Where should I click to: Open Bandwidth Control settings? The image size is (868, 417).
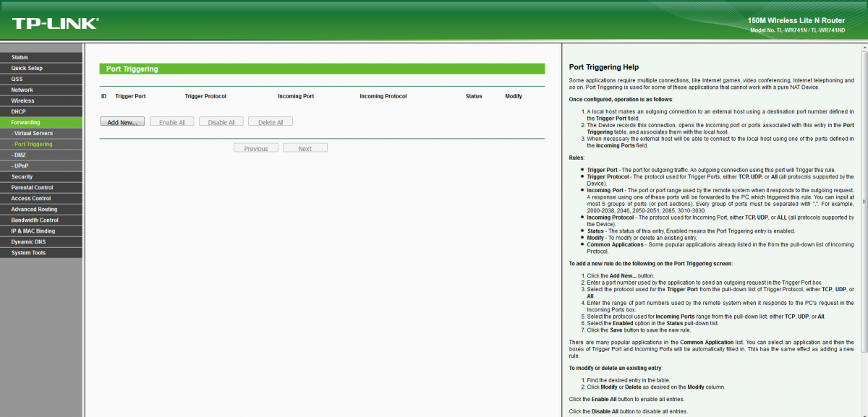[41, 220]
